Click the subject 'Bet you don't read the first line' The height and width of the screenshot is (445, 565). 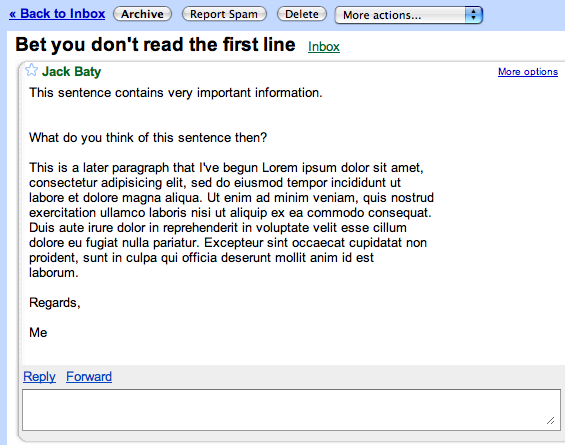[x=155, y=45]
